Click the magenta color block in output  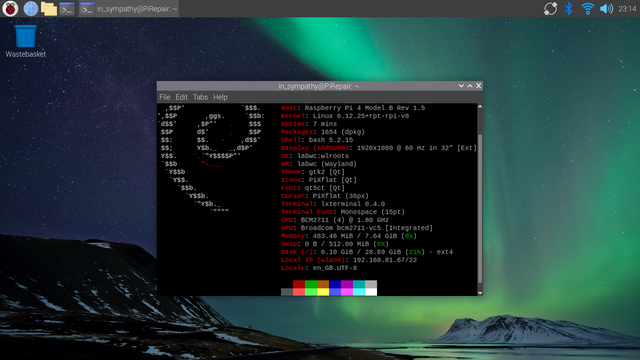347,284
